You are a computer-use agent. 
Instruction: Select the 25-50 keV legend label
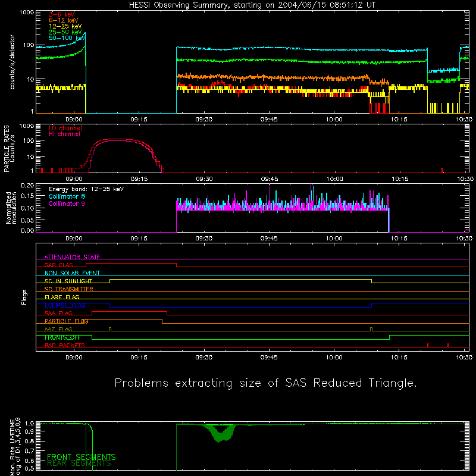pyautogui.click(x=65, y=32)
